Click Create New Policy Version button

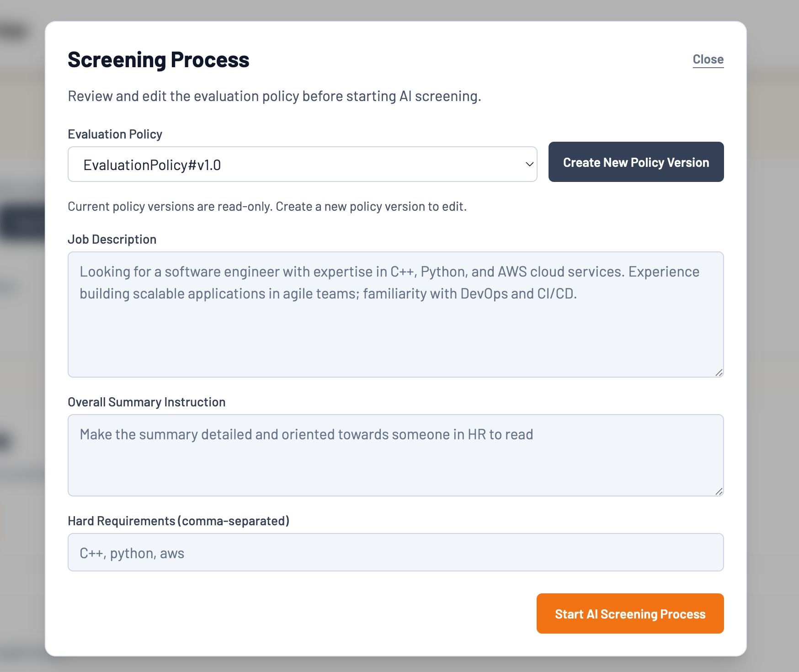click(636, 162)
